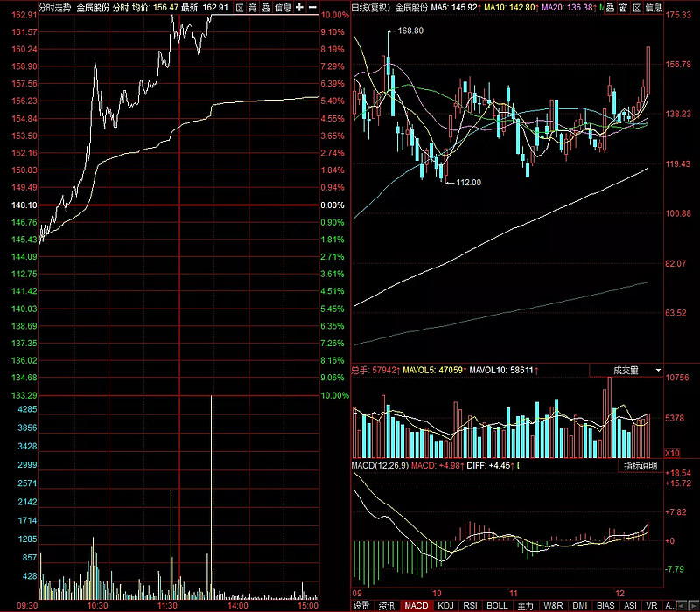
Task: Toggle 信息 panel in intraday chart header
Action: tap(283, 7)
